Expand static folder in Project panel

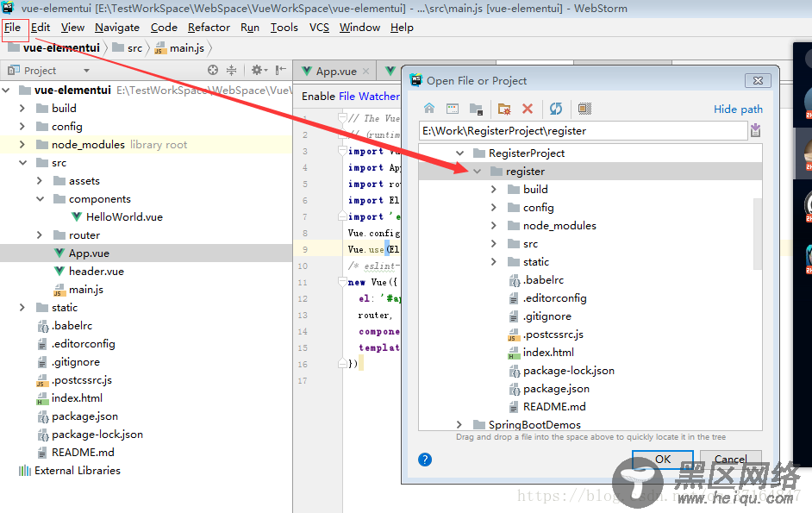click(22, 307)
